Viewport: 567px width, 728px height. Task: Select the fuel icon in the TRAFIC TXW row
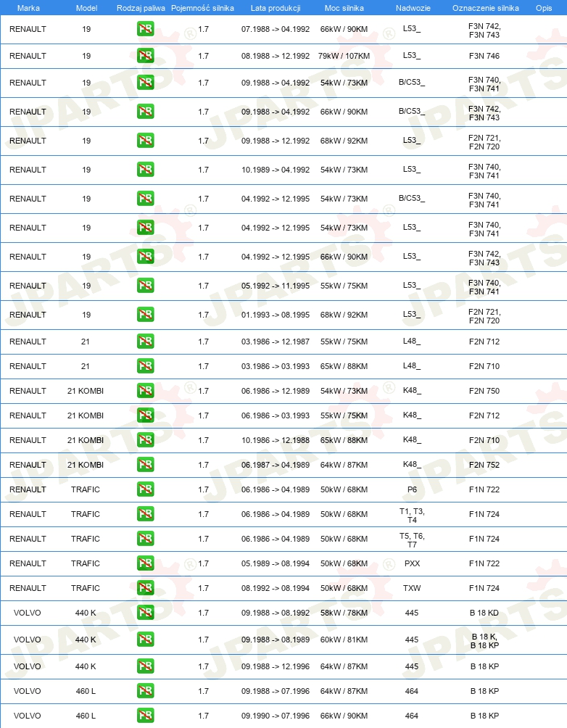click(x=145, y=587)
